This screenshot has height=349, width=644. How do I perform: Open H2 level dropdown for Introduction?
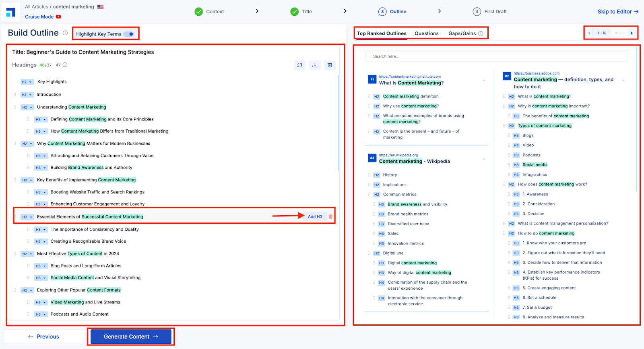[27, 95]
